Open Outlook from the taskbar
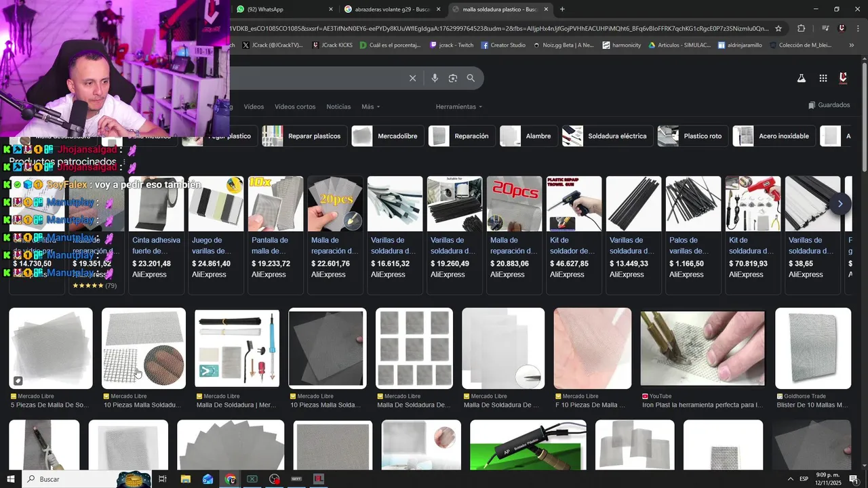 point(208,479)
